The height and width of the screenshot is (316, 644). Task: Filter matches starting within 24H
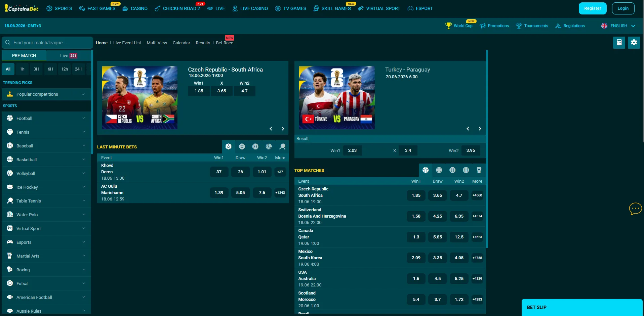point(79,69)
